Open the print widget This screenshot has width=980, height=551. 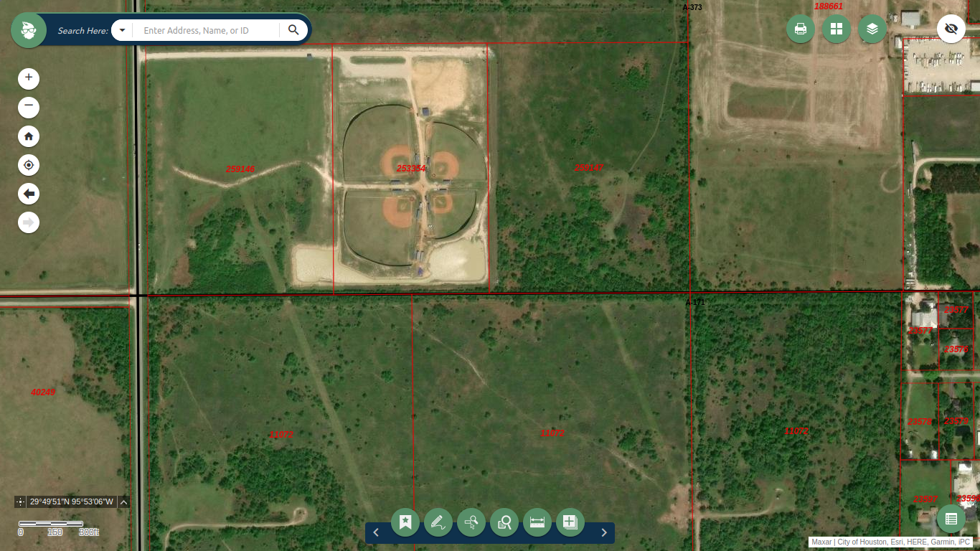801,29
